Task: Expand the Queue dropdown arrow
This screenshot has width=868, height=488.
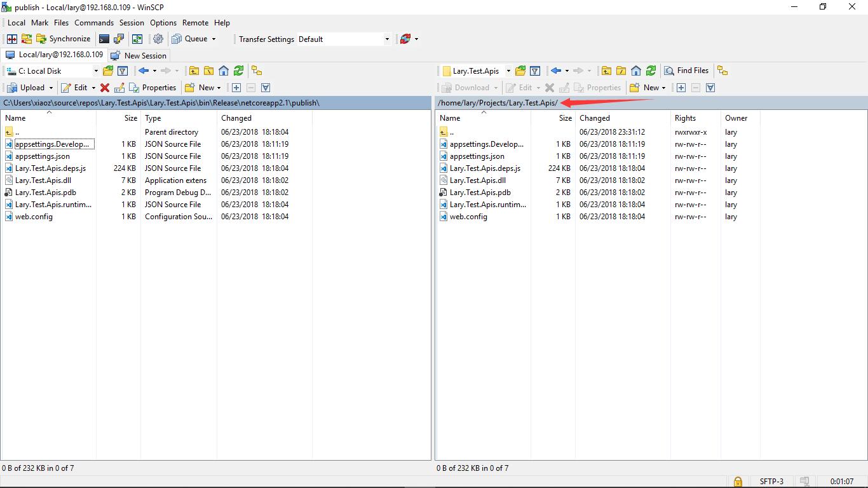Action: pos(214,39)
